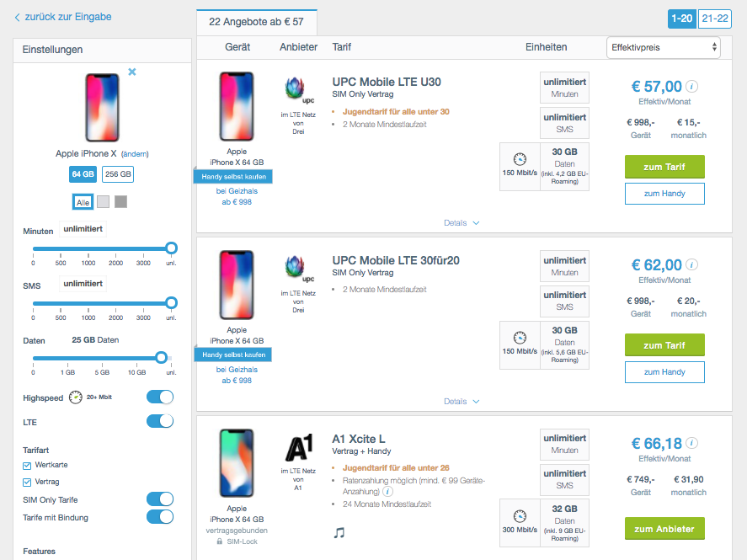Open the Effektivpreis sort dropdown
Viewport: 747px width, 560px height.
point(663,47)
